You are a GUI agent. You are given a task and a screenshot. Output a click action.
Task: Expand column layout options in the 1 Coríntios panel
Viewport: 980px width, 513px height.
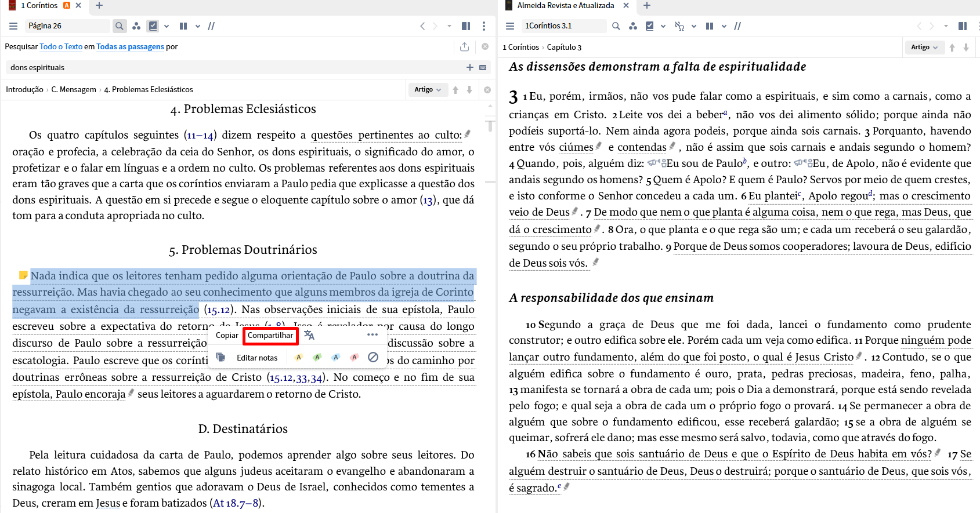pos(198,26)
